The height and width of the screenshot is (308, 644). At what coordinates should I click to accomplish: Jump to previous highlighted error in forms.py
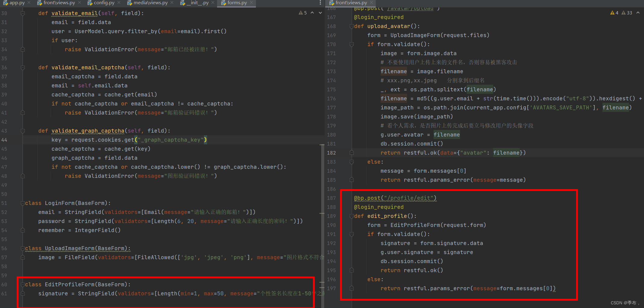[312, 13]
